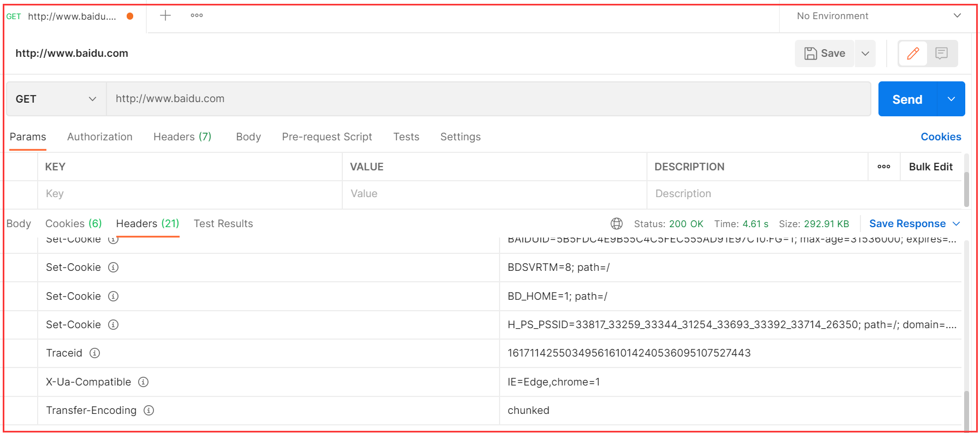Select the IE=Edge,chrome=1 value

tap(554, 382)
